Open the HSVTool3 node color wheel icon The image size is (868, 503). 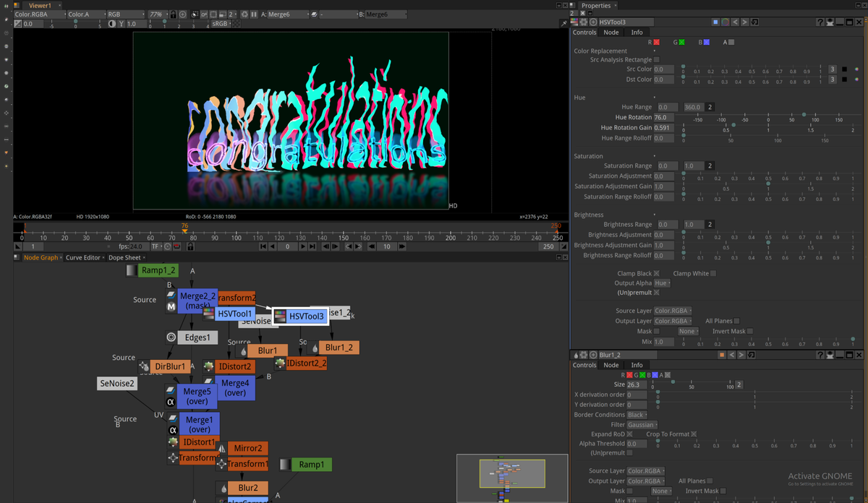tap(726, 22)
